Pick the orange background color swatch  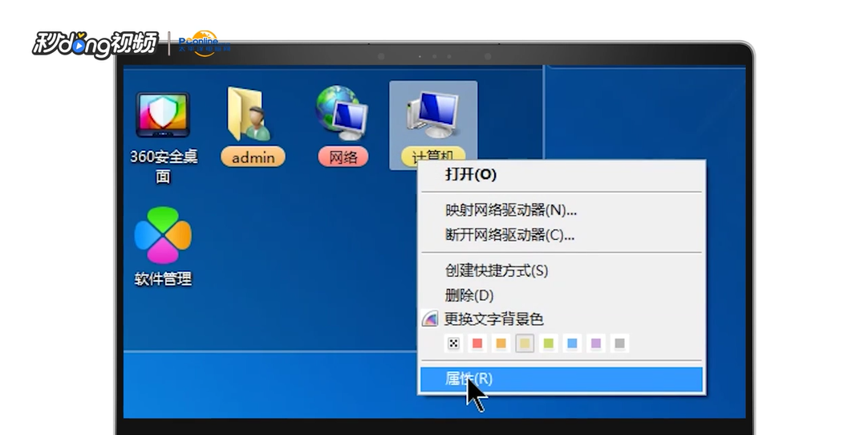[501, 344]
